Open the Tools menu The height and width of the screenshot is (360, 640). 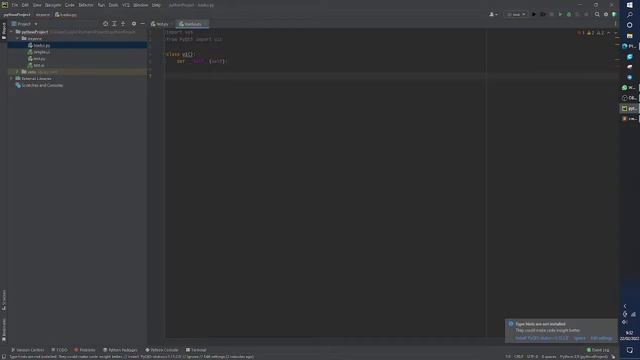[113, 5]
